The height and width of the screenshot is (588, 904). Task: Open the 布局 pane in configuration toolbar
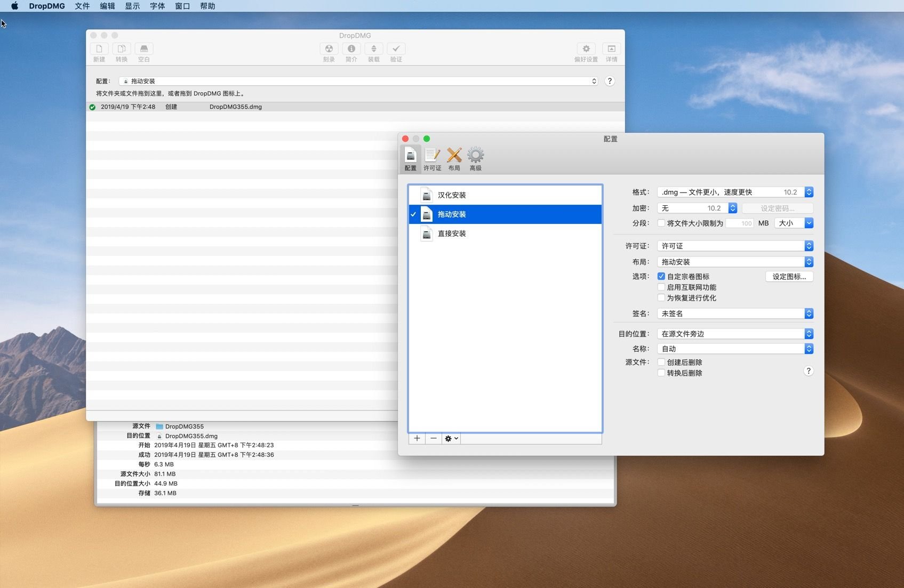point(454,159)
